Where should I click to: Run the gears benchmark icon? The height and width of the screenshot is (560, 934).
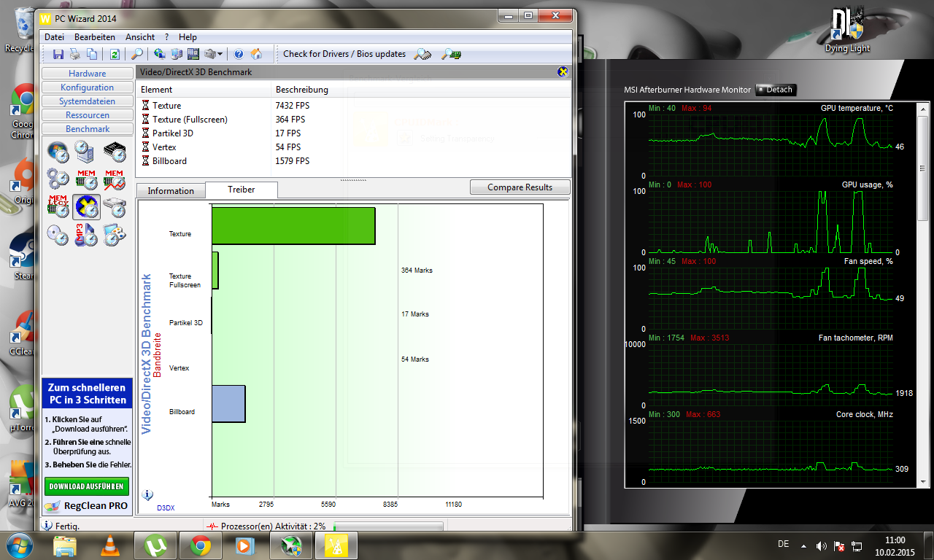[58, 179]
